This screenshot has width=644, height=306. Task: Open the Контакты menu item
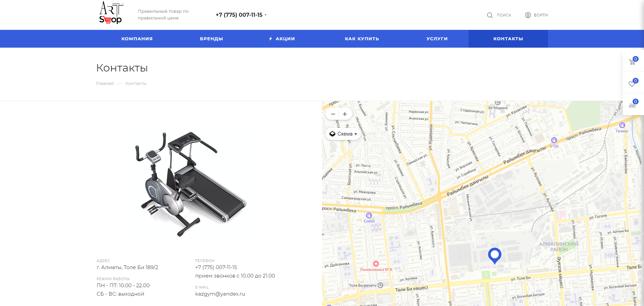(508, 39)
